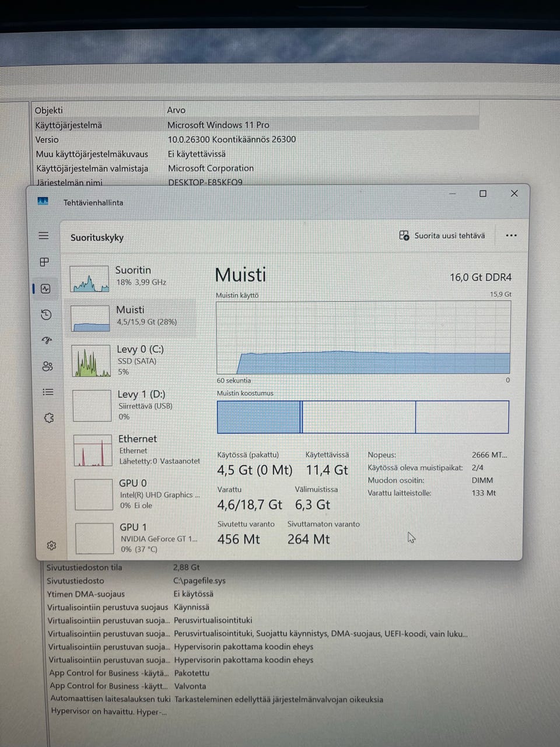Screen dimensions: 560x747
Task: Select the 'Microsoft Corporation' value in system info
Action: [x=211, y=168]
